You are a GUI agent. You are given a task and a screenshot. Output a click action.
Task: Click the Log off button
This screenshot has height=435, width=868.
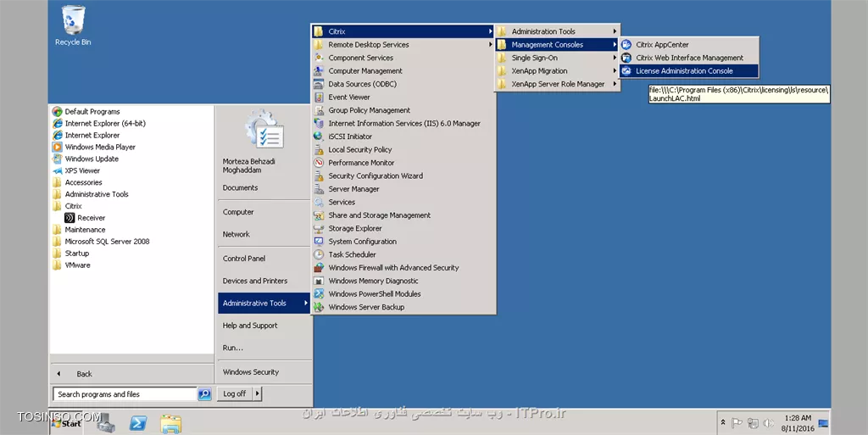tap(236, 394)
